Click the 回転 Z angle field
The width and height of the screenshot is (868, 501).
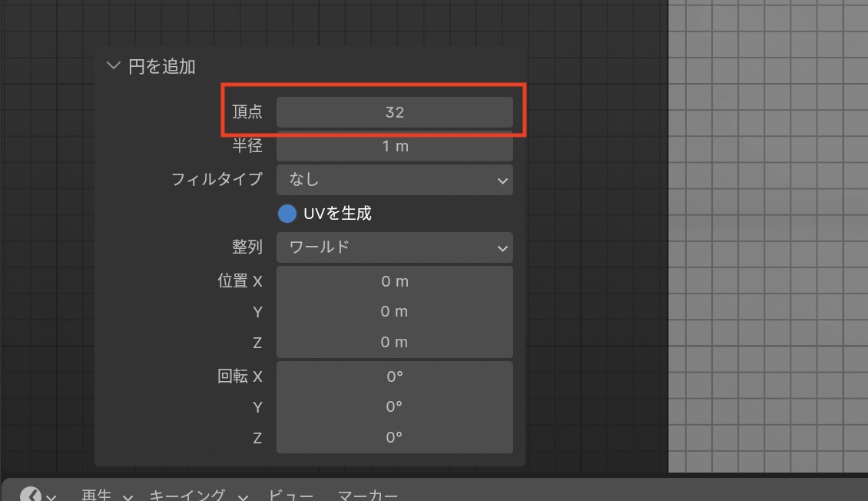pyautogui.click(x=394, y=437)
